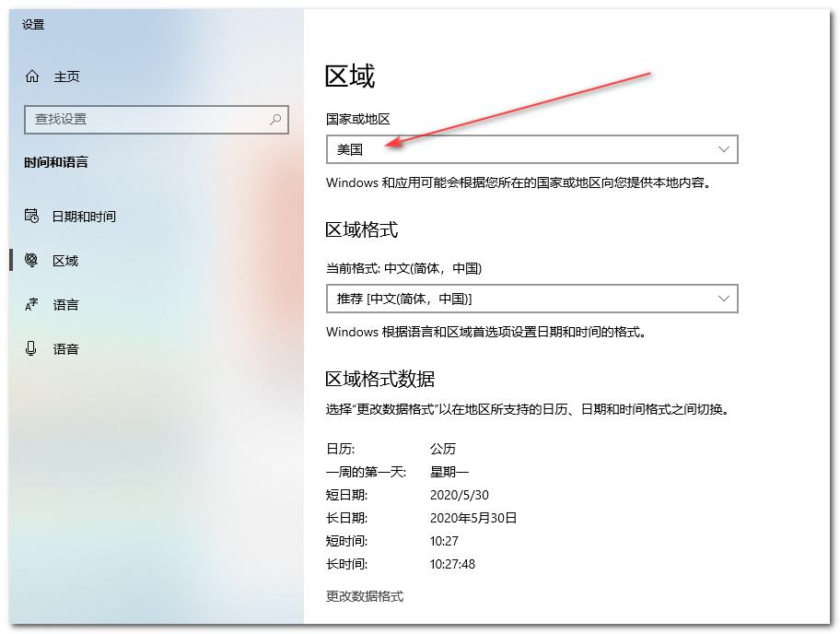Click the home icon in the sidebar
The image size is (840, 634).
33,76
